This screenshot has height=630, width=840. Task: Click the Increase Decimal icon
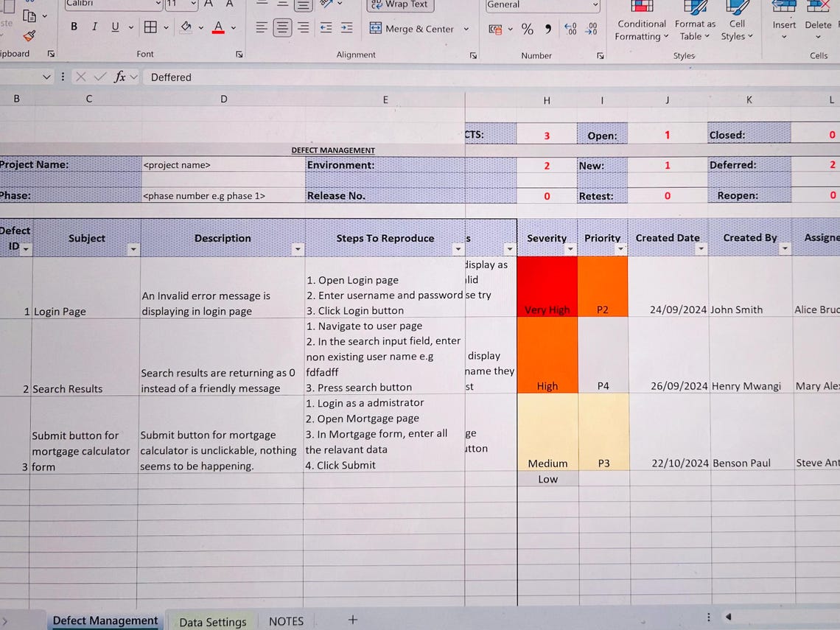[x=570, y=29]
